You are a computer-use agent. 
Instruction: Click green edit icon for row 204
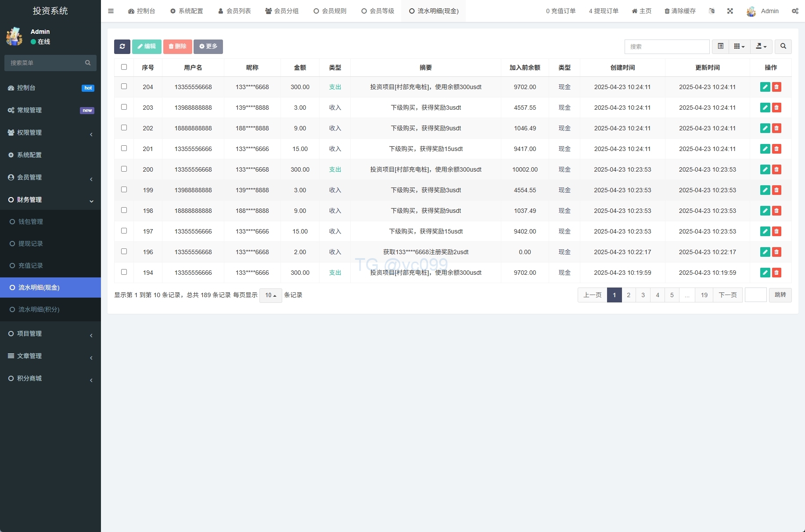pos(765,87)
